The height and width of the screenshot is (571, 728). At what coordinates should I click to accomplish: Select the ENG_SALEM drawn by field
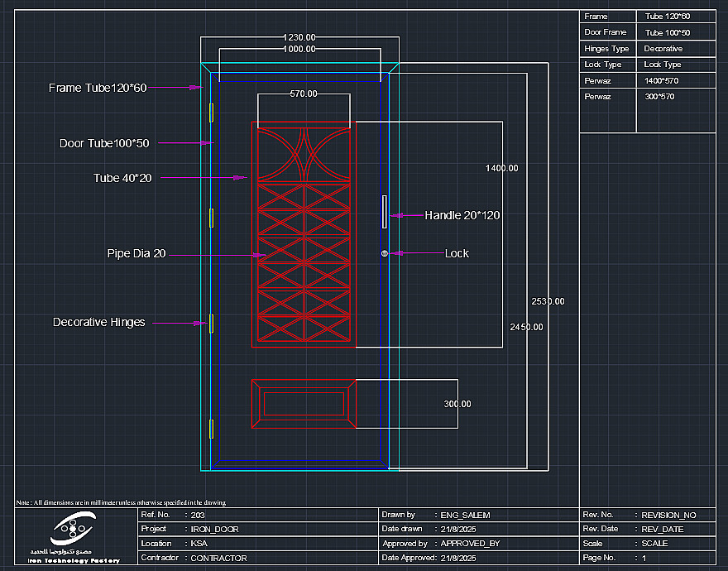(465, 516)
